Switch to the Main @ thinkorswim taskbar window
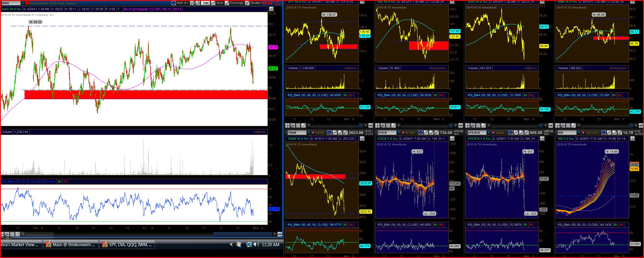This screenshot has width=644, height=258. pos(71,245)
